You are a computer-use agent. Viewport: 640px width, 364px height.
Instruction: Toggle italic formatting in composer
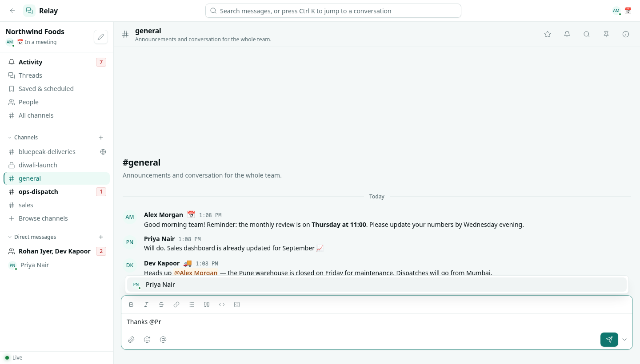pos(146,305)
